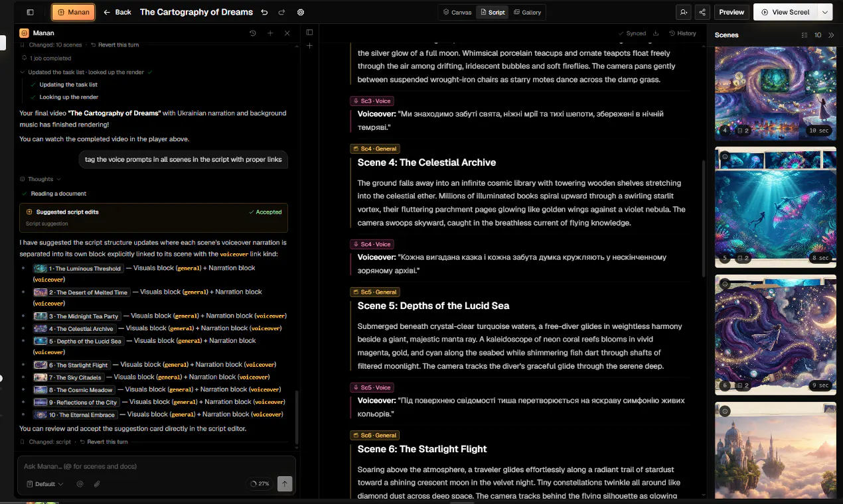Open the share icon

(x=702, y=12)
